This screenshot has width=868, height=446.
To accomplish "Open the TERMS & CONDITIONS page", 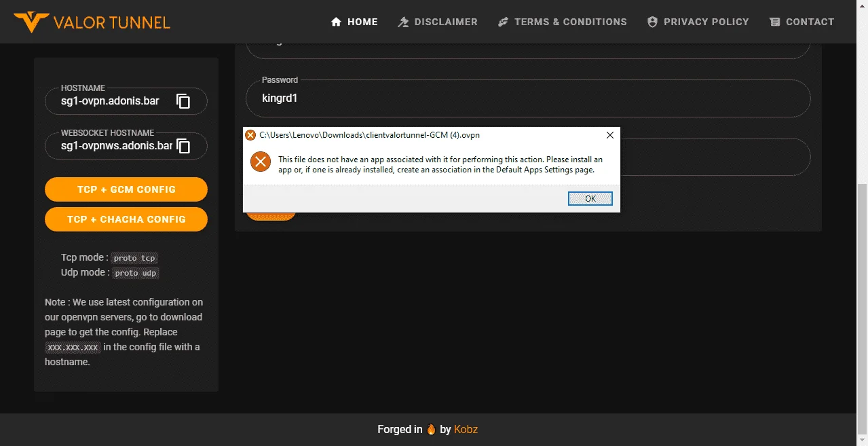I will (562, 22).
